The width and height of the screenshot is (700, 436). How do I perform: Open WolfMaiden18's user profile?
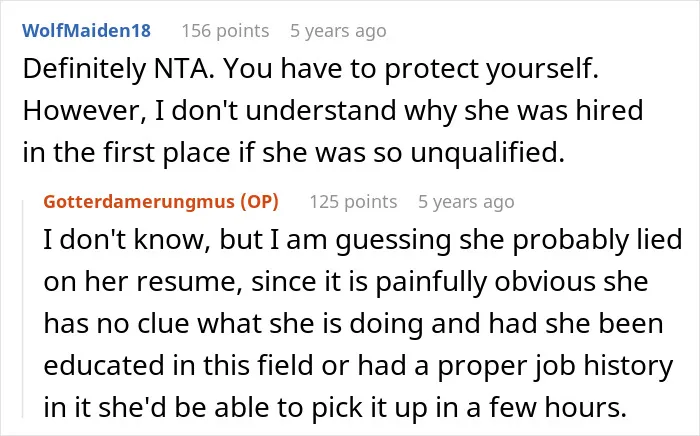point(87,31)
